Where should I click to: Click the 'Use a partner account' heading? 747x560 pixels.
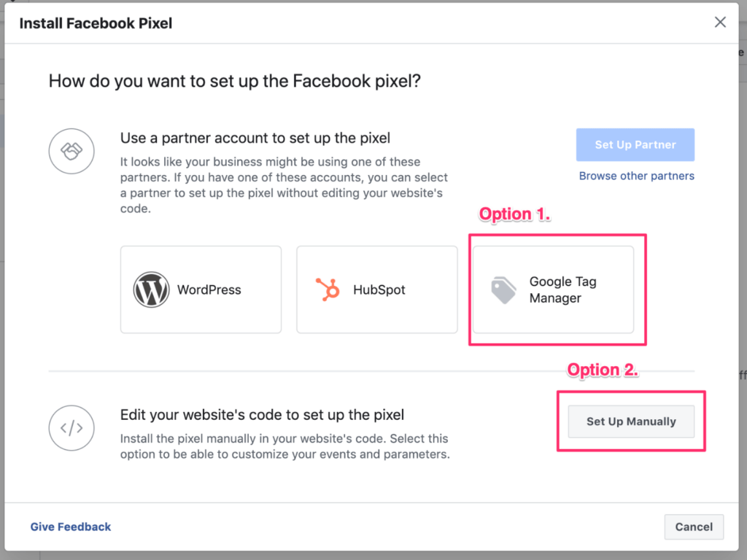(x=255, y=138)
